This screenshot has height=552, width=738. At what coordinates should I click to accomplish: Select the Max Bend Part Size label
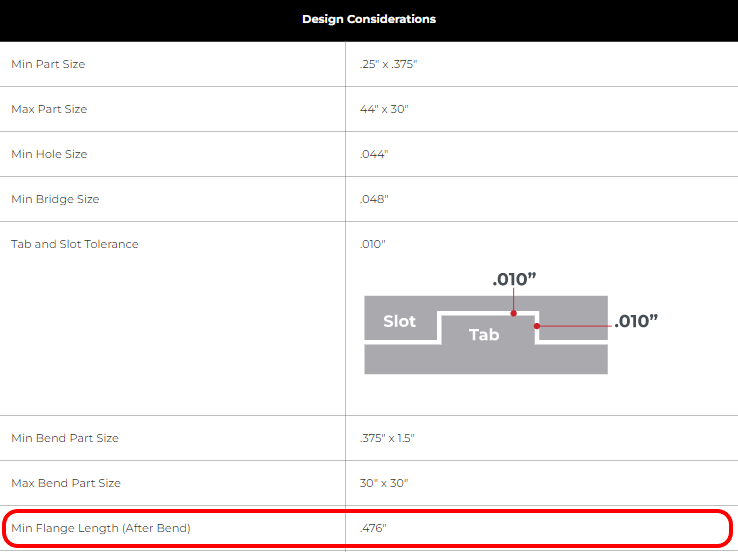click(x=66, y=483)
